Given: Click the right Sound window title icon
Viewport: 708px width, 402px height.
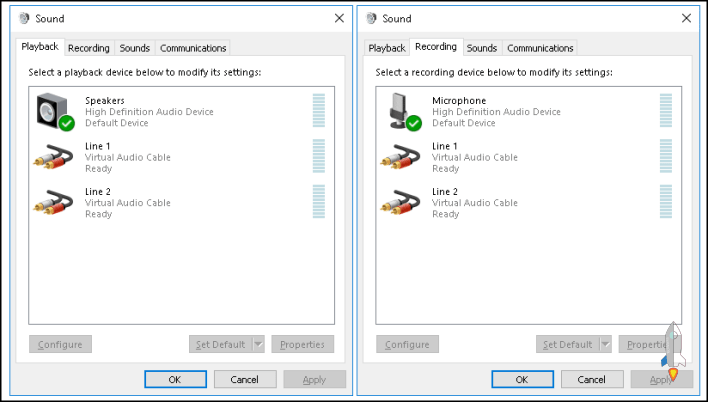Looking at the screenshot, I should pyautogui.click(x=371, y=18).
